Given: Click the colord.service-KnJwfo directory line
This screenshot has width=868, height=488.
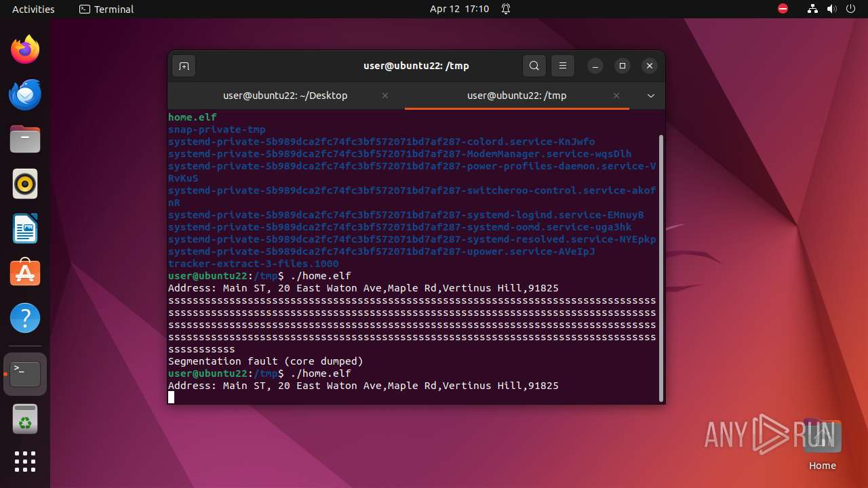Looking at the screenshot, I should [382, 142].
